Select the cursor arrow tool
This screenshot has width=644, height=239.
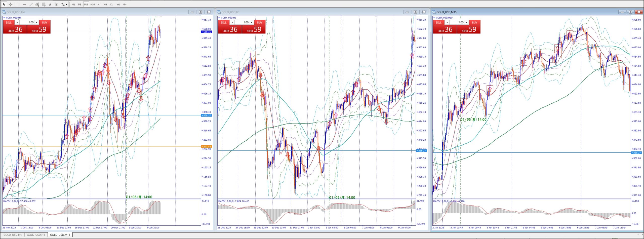[4, 4]
